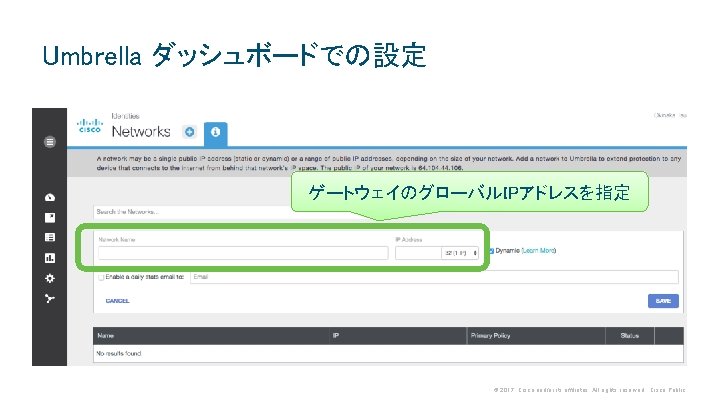Open the Learn More link

pos(539,251)
